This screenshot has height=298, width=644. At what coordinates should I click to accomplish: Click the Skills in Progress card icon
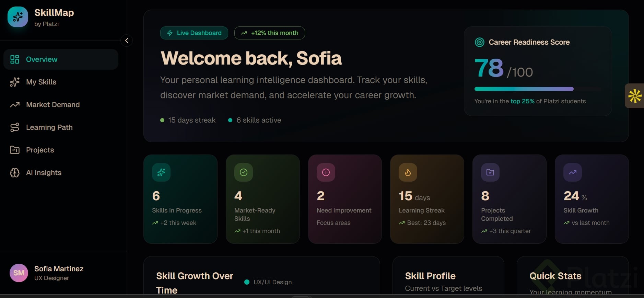161,172
